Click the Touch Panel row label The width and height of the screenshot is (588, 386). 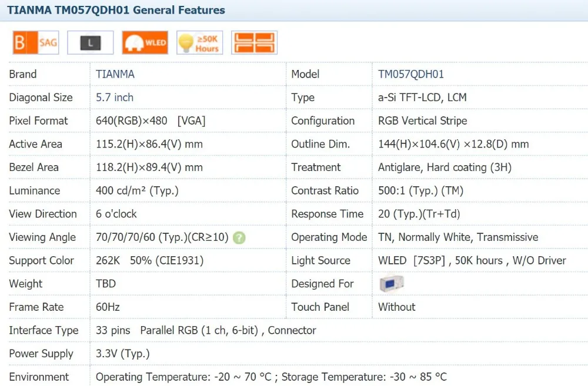click(x=320, y=307)
